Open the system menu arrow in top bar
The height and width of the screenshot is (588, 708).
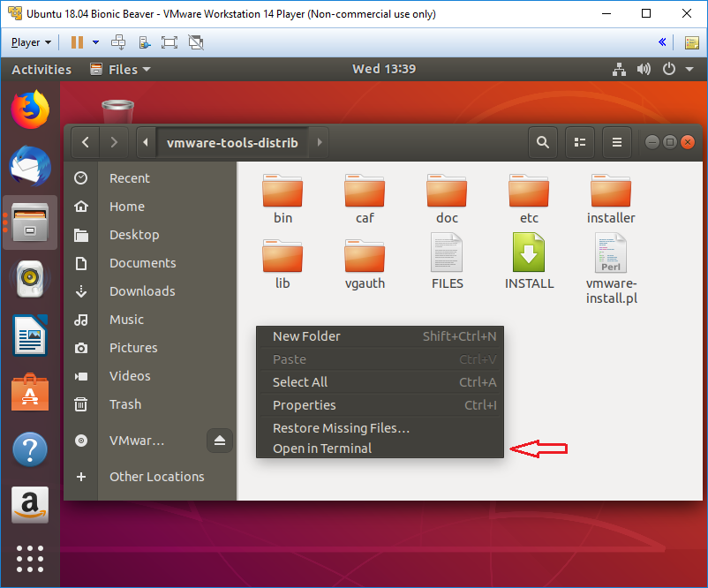[689, 70]
